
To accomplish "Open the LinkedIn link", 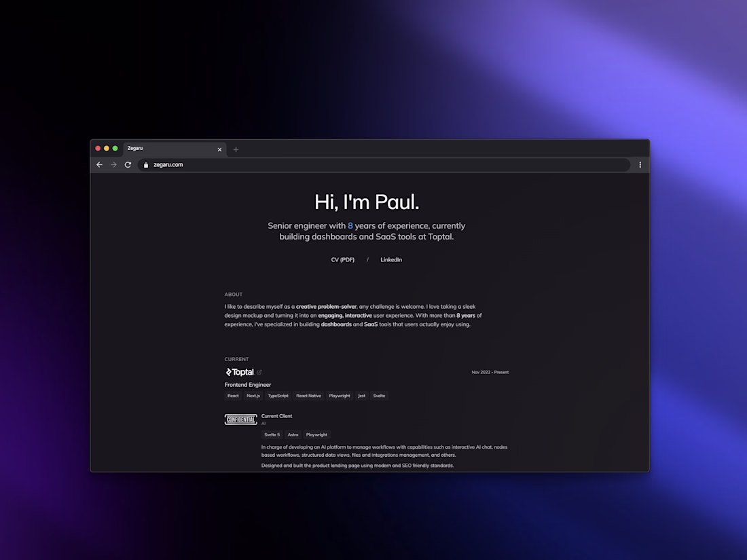I will coord(391,259).
